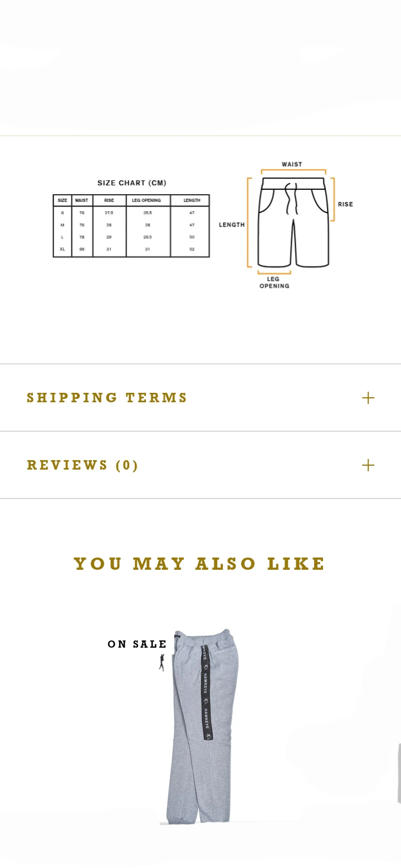This screenshot has width=401, height=868.
Task: Click the On Sale badge
Action: point(137,644)
